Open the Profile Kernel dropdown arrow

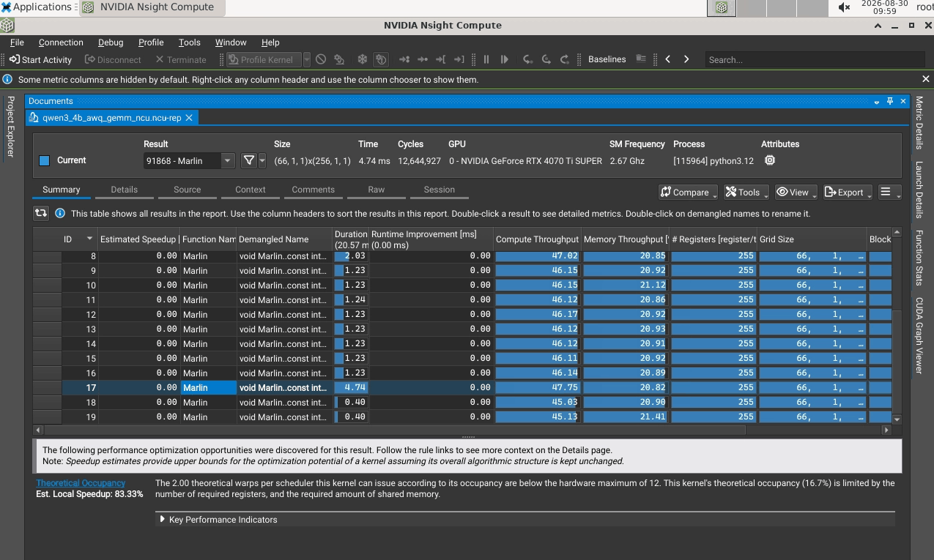pyautogui.click(x=306, y=59)
